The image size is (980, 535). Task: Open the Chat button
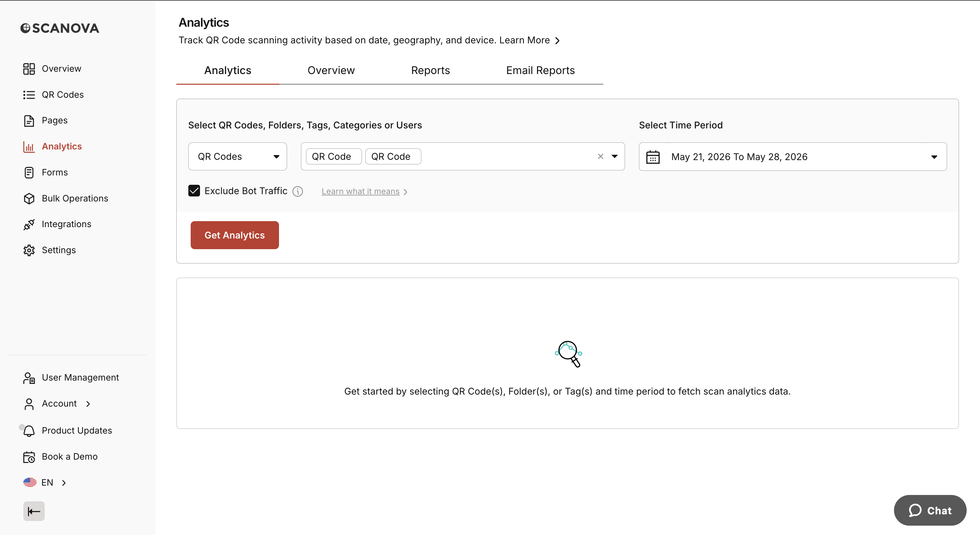pos(930,510)
